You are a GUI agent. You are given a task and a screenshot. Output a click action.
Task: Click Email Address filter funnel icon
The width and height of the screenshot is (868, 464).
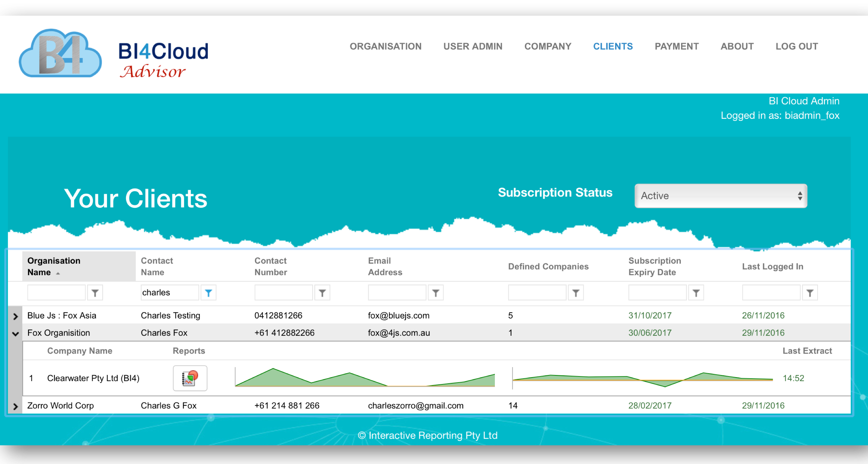[436, 293]
